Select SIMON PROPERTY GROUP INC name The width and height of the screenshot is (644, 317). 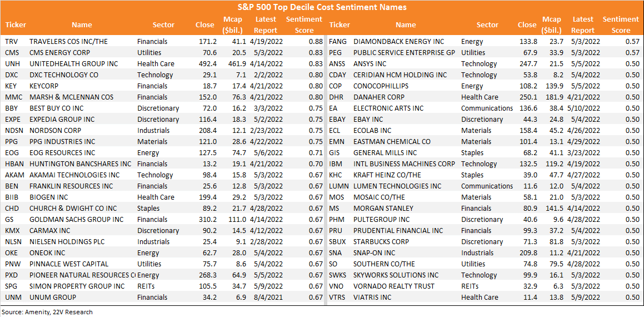coord(77,286)
